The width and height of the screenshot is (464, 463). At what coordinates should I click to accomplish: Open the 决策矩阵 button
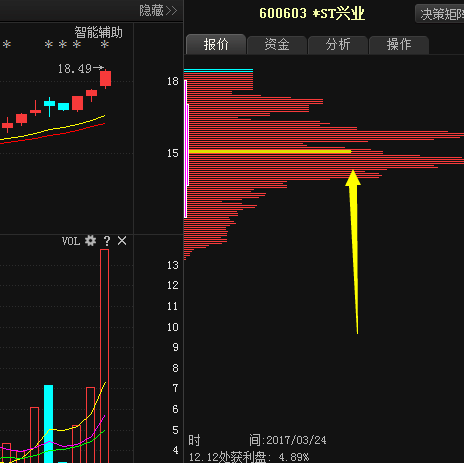[x=440, y=14]
